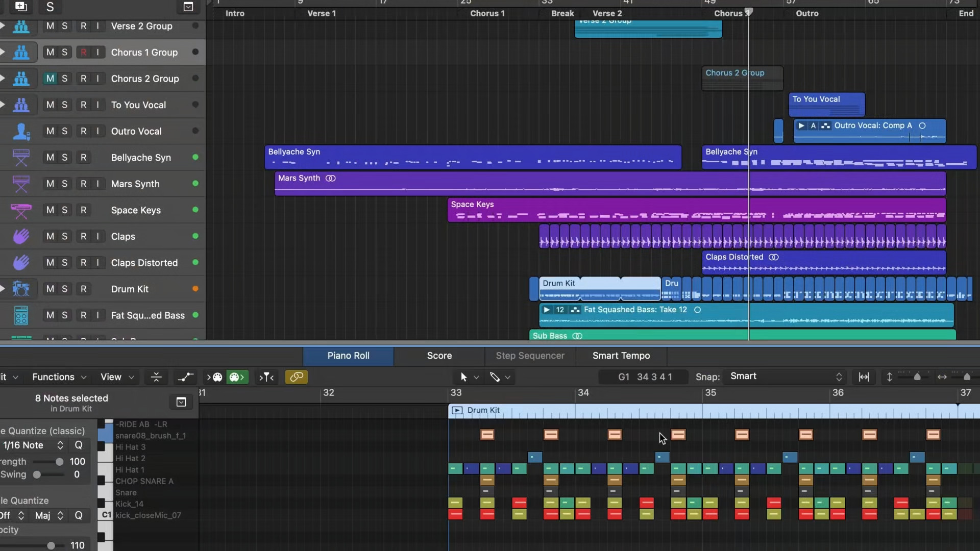Screen dimensions: 980x551
Task: Click the microphone icon on Outro Vocal track
Action: [x=21, y=131]
